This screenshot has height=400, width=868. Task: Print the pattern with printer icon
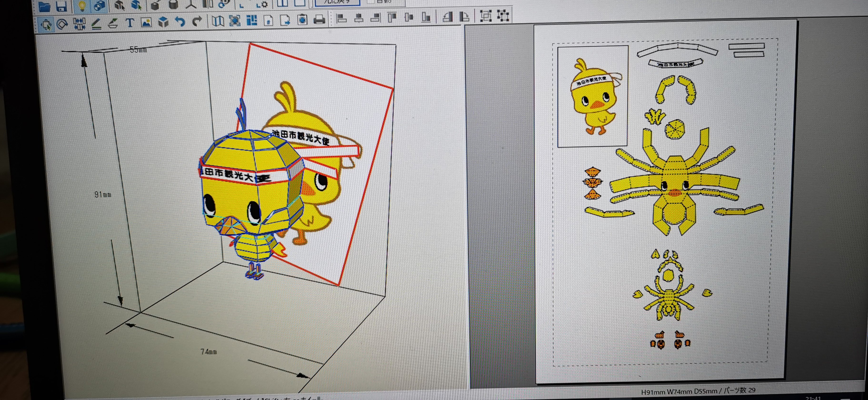pos(319,20)
